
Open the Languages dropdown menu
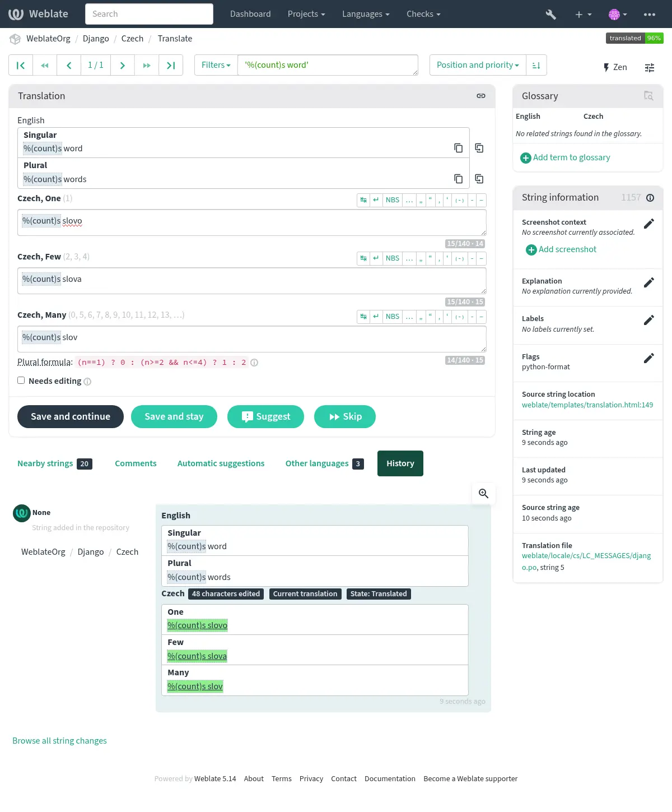point(366,14)
